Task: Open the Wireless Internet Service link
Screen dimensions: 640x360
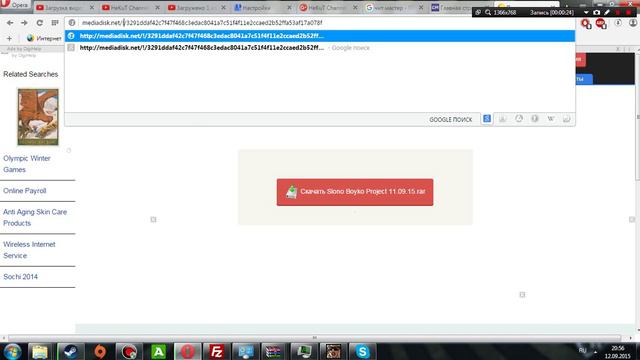Action: point(29,250)
